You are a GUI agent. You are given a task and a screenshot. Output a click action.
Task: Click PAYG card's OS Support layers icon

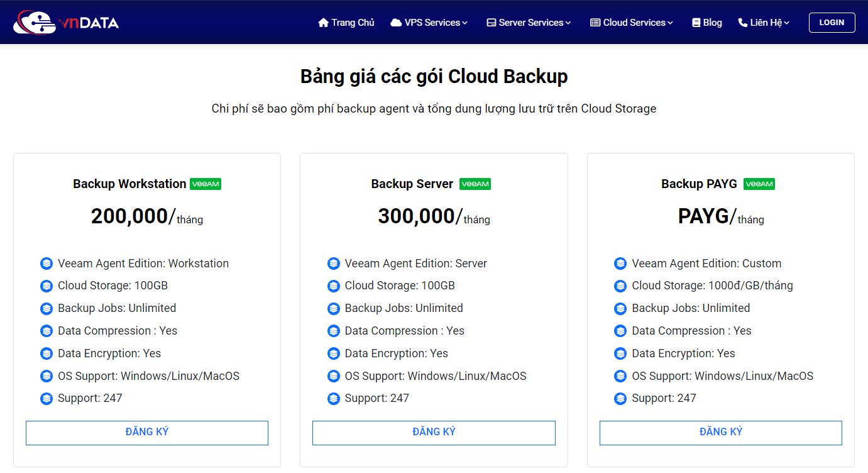pyautogui.click(x=620, y=376)
